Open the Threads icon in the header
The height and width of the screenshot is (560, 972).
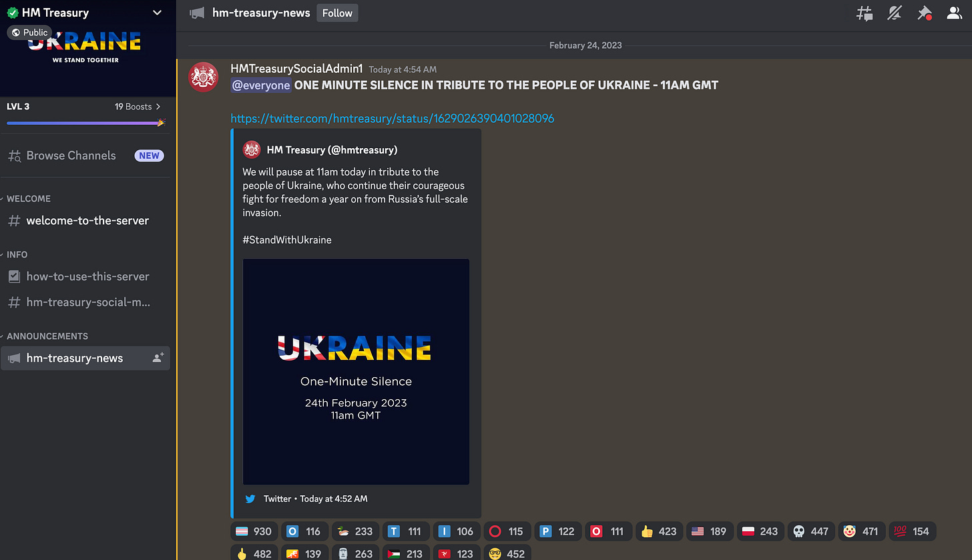(x=865, y=13)
